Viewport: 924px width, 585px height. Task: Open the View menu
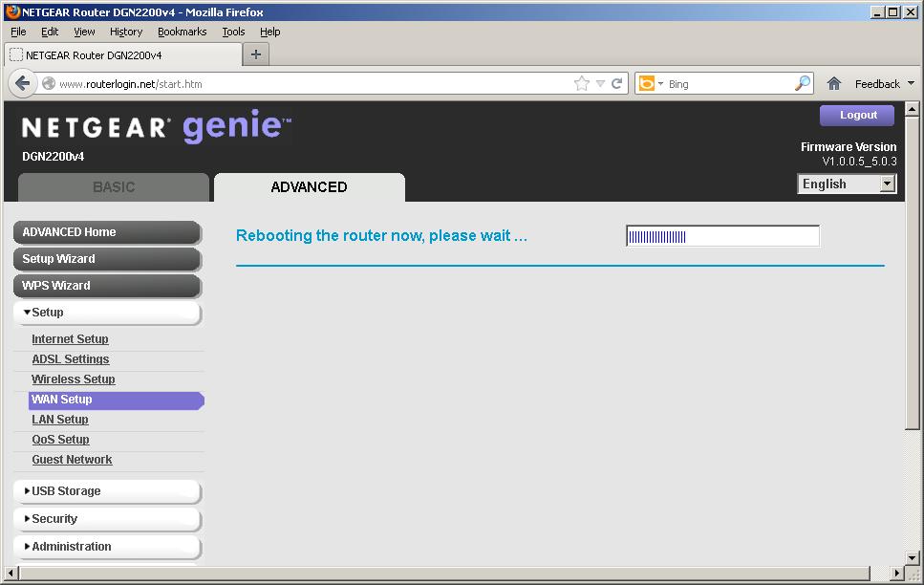84,32
